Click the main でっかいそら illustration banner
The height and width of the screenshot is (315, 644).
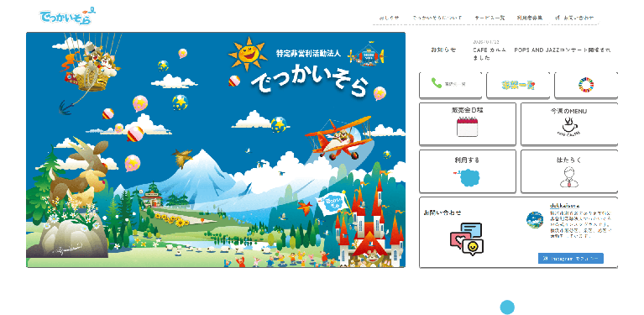coord(216,150)
